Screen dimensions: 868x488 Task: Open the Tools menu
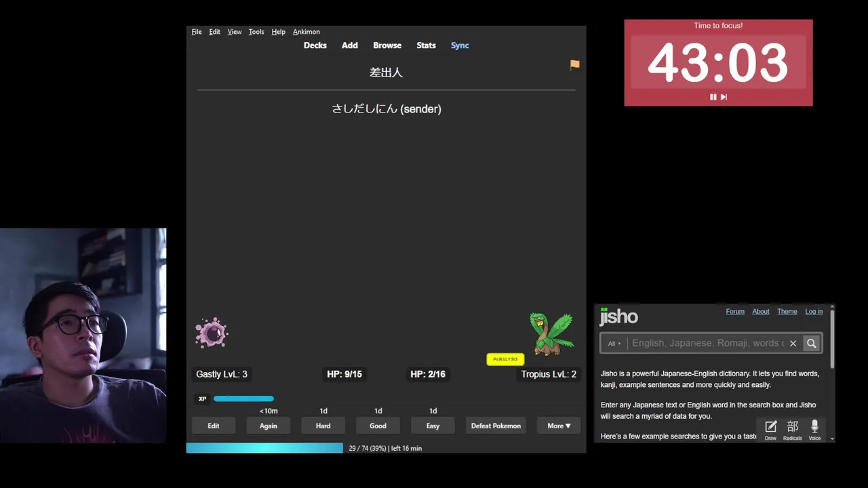(256, 32)
